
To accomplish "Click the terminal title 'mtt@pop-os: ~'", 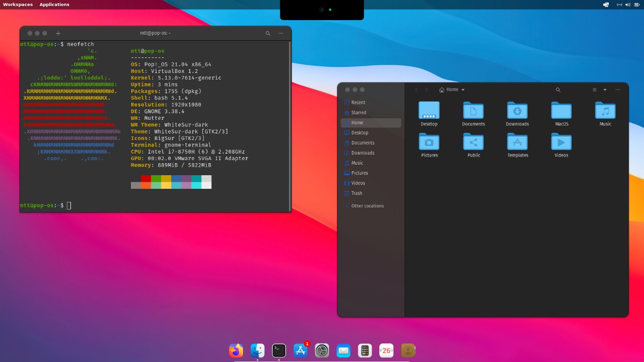I will [x=155, y=33].
